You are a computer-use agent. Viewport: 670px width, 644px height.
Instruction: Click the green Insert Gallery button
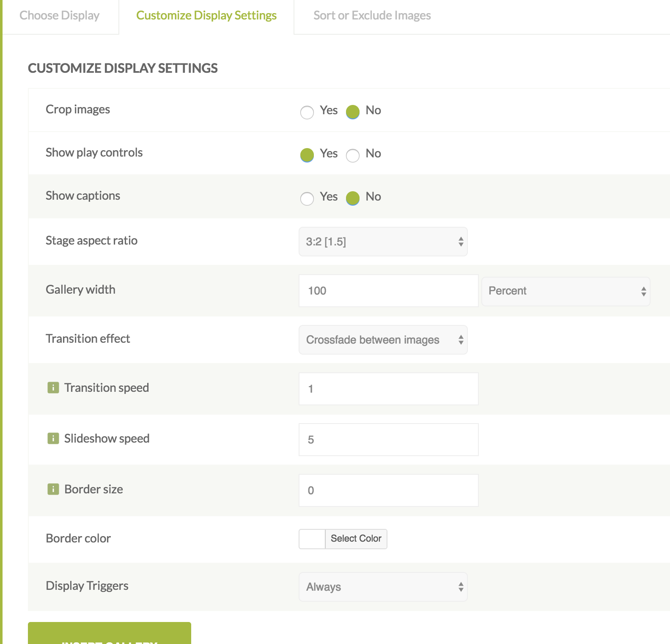pos(110,633)
